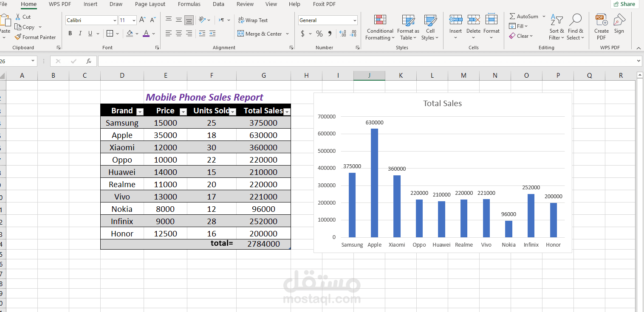The image size is (644, 312).
Task: Click the Insert cells icon
Action: click(x=455, y=20)
